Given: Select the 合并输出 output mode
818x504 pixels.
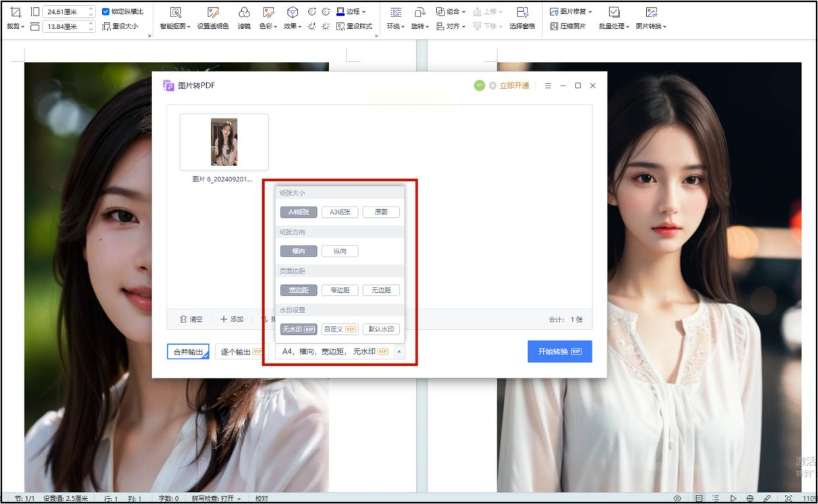Looking at the screenshot, I should point(188,352).
